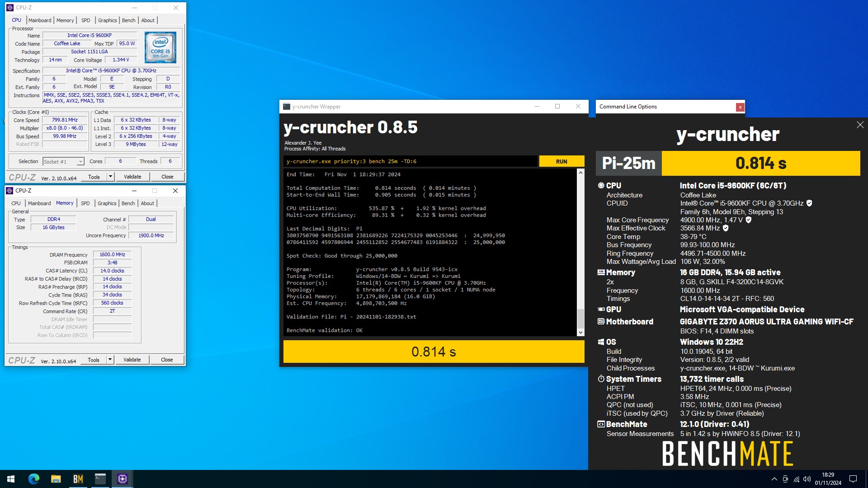The image size is (868, 488).
Task: Click CPU section icon in BenchMate
Action: [x=601, y=186]
